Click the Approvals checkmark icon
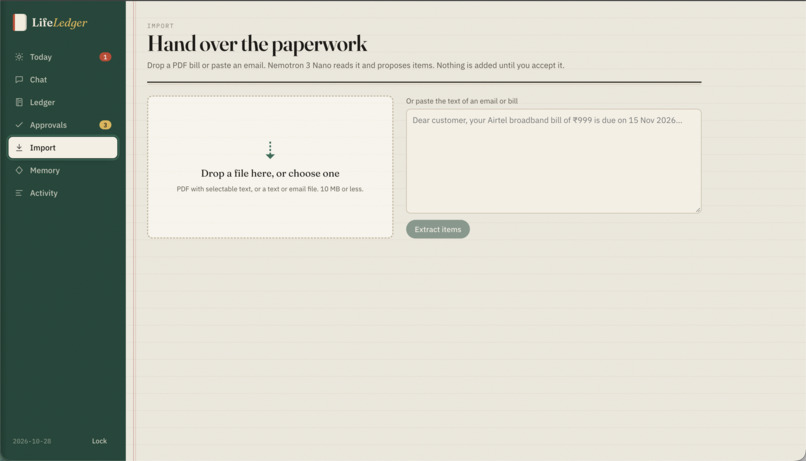Viewport: 806px width, 461px height. (x=19, y=125)
